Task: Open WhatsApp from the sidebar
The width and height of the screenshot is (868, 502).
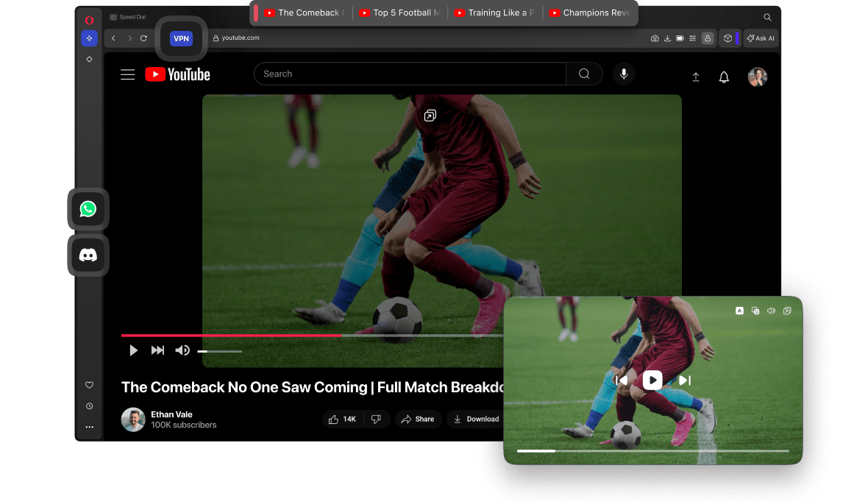Action: (x=88, y=208)
